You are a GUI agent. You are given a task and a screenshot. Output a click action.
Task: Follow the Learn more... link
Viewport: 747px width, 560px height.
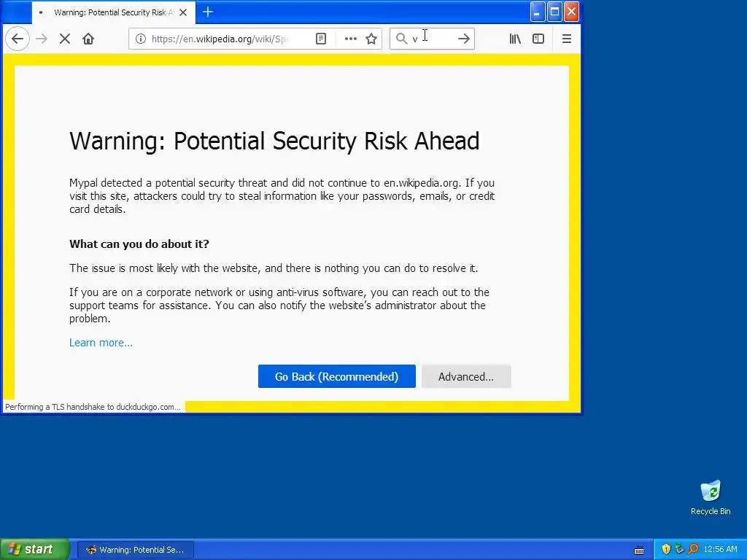(x=101, y=343)
